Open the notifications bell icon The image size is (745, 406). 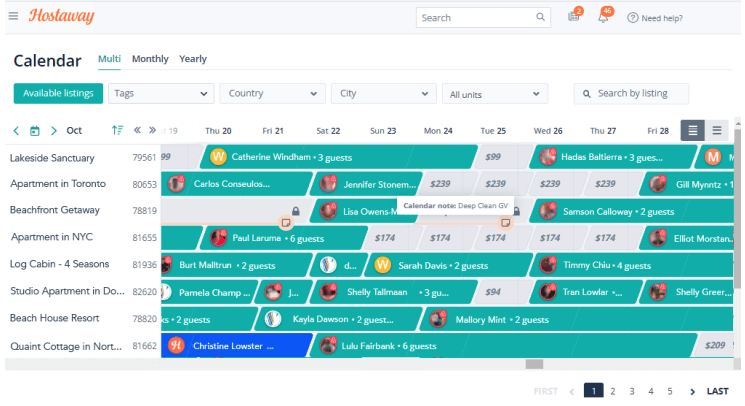[603, 17]
